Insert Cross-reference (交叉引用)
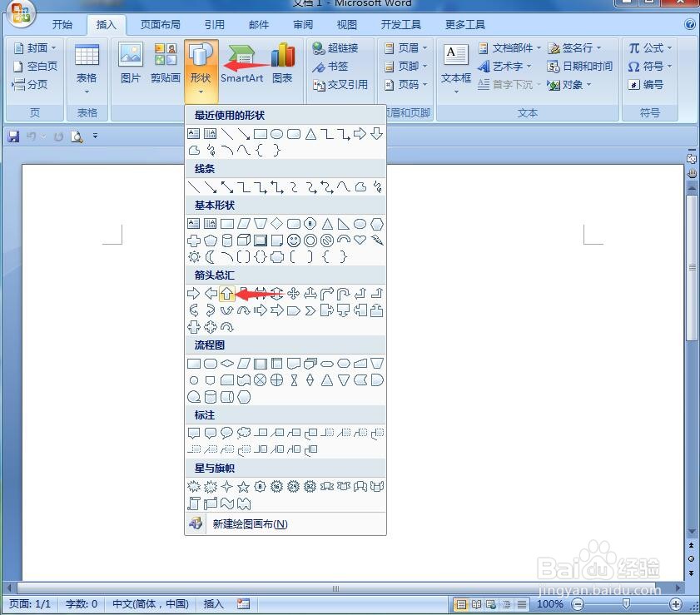 coord(340,84)
